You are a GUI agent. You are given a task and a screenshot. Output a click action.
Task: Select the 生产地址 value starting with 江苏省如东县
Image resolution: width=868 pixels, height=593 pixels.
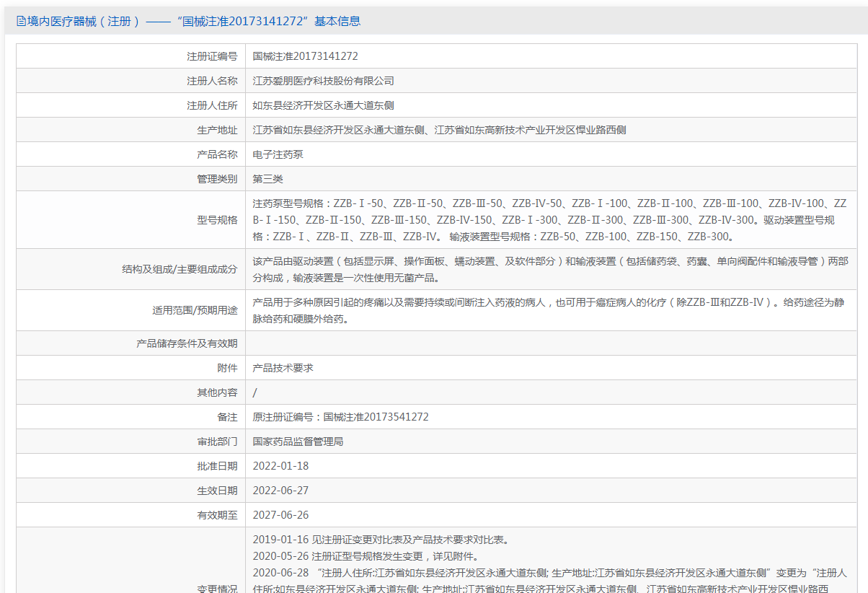tap(440, 130)
